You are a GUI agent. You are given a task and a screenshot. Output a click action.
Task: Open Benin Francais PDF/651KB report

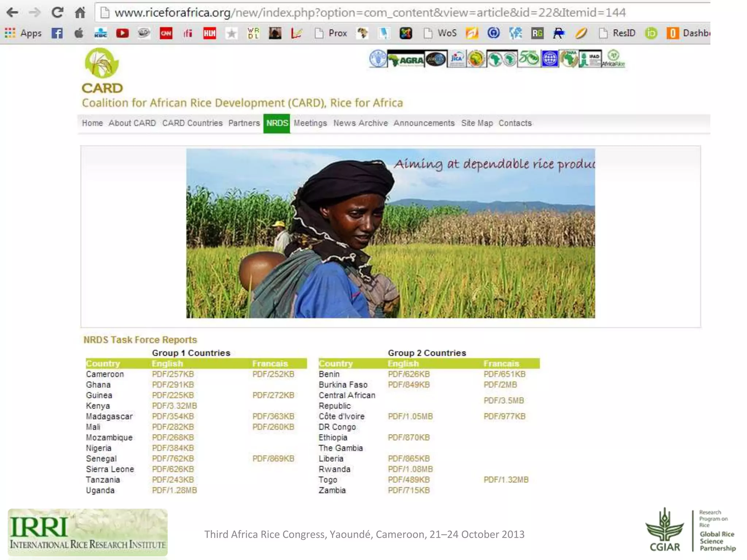(x=504, y=374)
